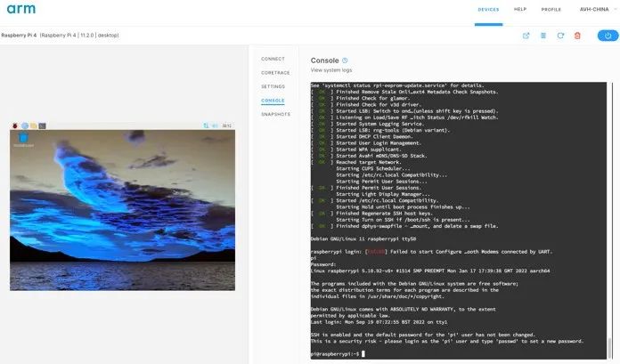Click the open-in-new-window icon
Screen dimensions: 620x364
point(526,36)
